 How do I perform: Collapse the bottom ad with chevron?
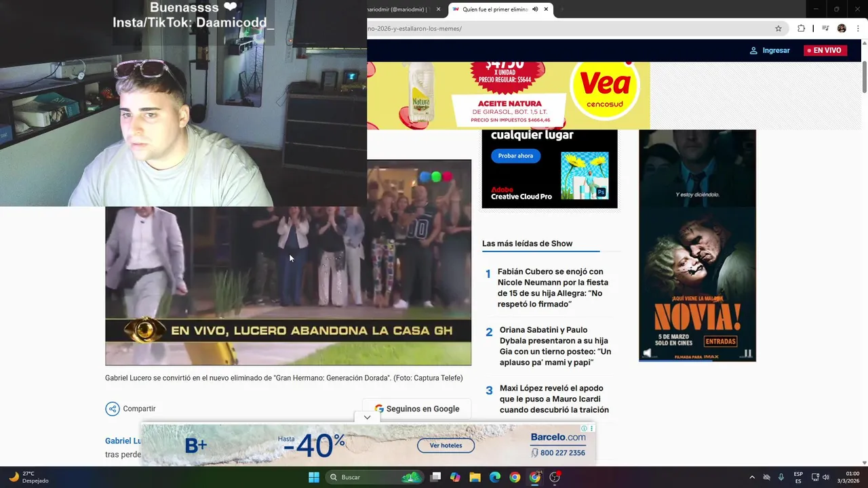[x=367, y=418]
